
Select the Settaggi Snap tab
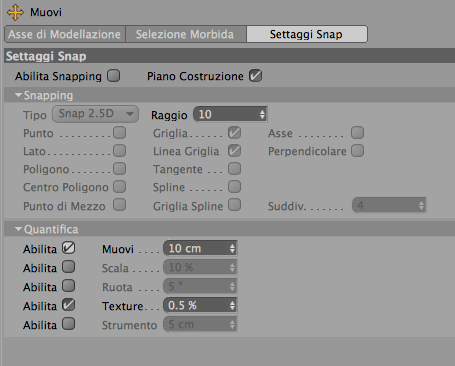pyautogui.click(x=307, y=34)
